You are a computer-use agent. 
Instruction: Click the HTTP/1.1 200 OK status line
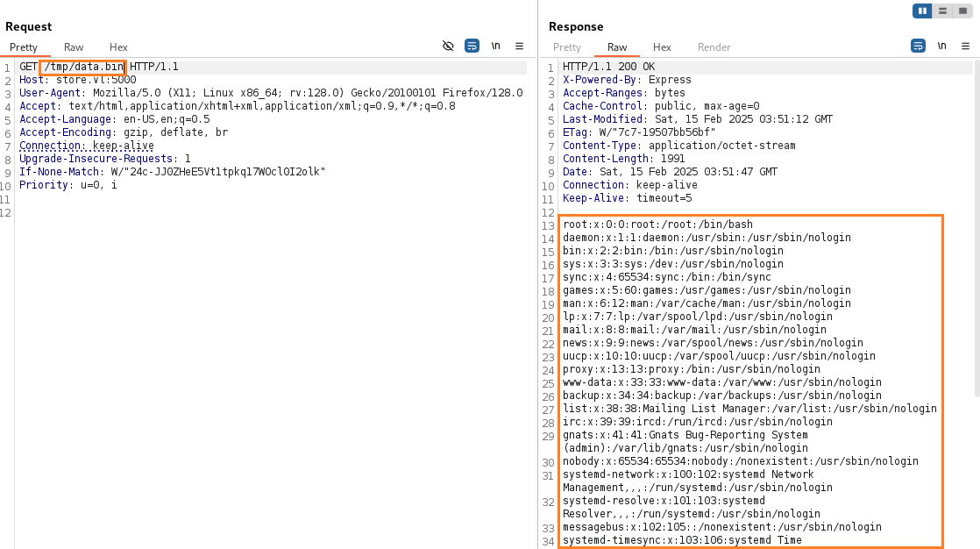pyautogui.click(x=608, y=67)
